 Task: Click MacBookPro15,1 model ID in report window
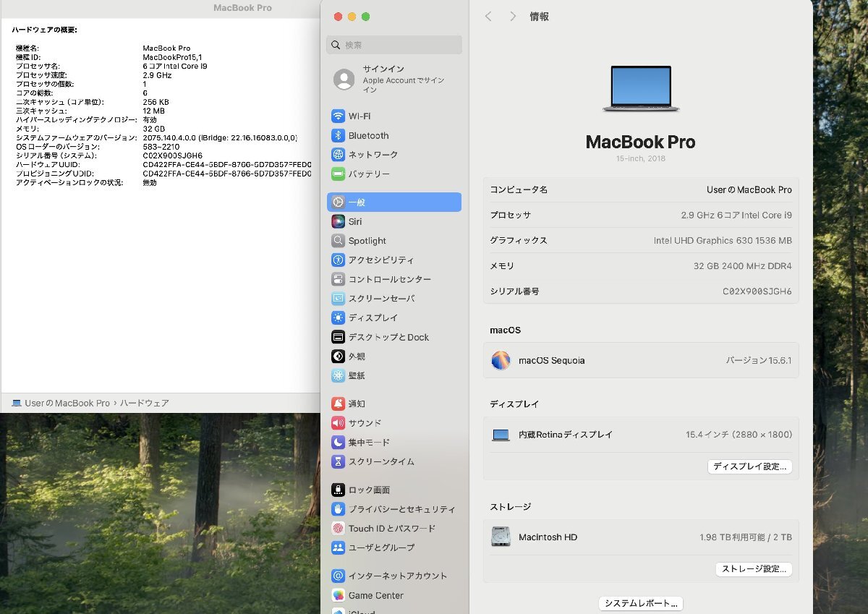tap(172, 57)
